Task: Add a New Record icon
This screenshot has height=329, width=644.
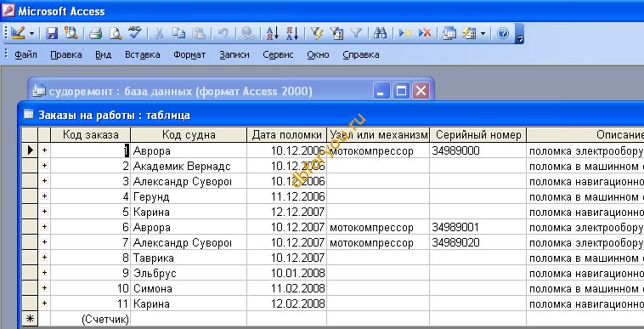Action: pos(405,33)
